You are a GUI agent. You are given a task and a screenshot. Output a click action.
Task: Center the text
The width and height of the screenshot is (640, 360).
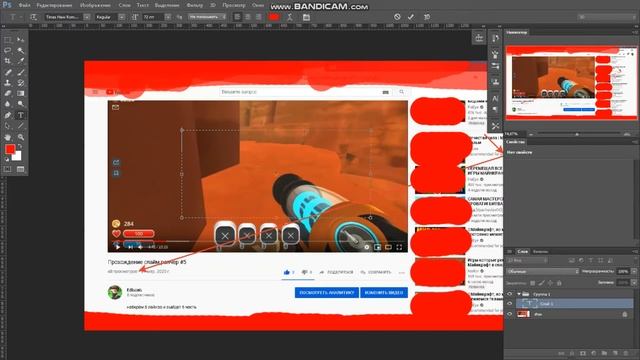248,17
